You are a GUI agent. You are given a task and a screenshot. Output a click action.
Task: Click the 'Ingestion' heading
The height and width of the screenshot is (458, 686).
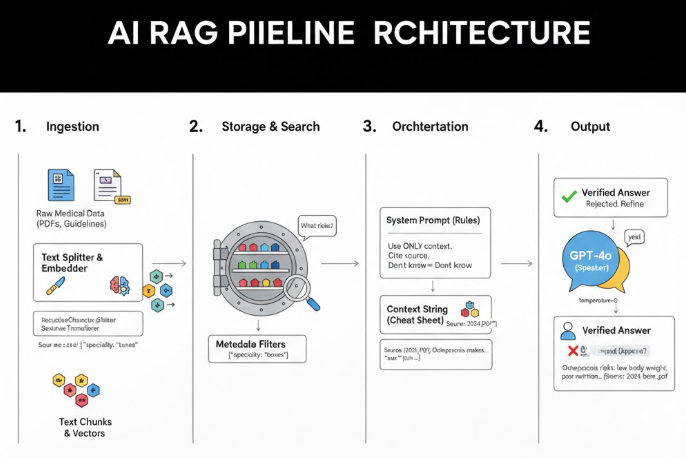(73, 127)
